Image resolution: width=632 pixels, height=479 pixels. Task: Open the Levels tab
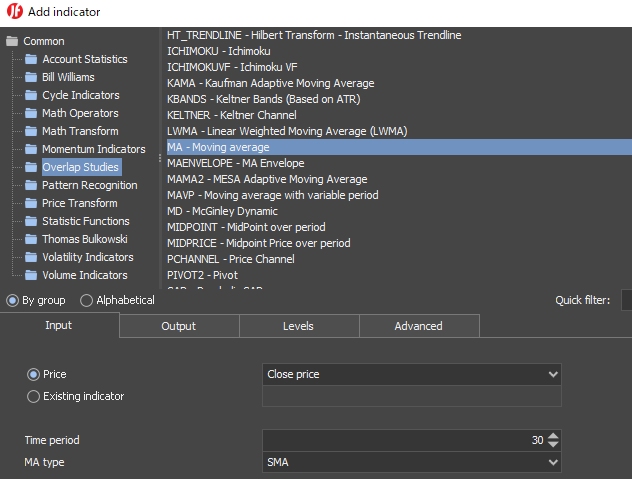(x=298, y=326)
